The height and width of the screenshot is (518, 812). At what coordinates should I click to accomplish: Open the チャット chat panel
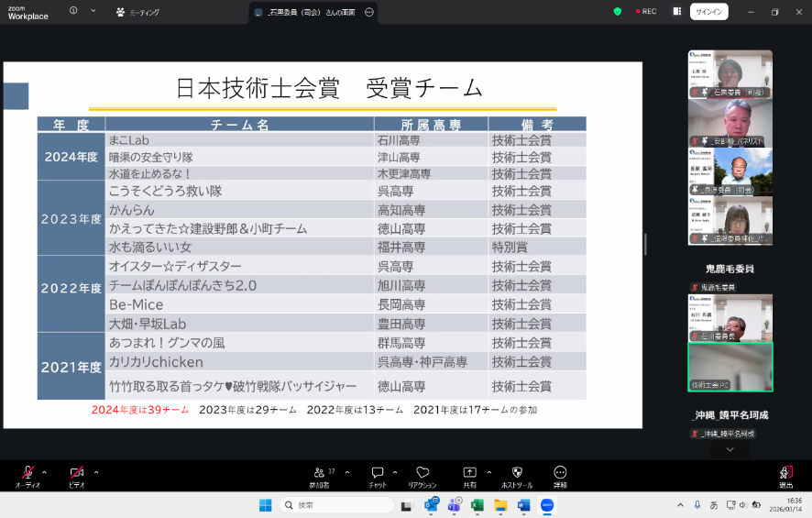tap(378, 473)
